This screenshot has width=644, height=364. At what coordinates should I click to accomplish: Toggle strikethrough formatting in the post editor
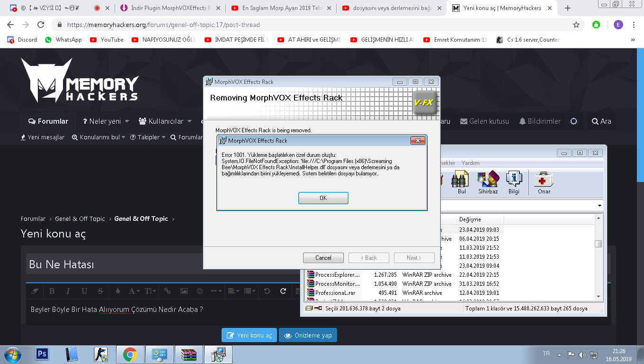click(x=100, y=291)
